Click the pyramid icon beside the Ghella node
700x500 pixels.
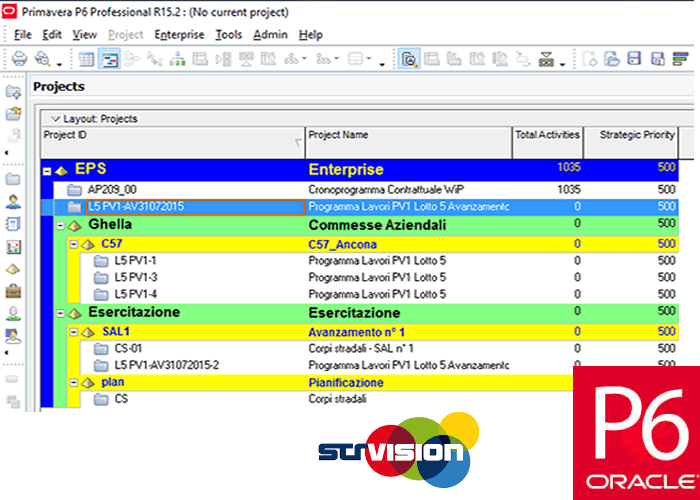(x=75, y=226)
